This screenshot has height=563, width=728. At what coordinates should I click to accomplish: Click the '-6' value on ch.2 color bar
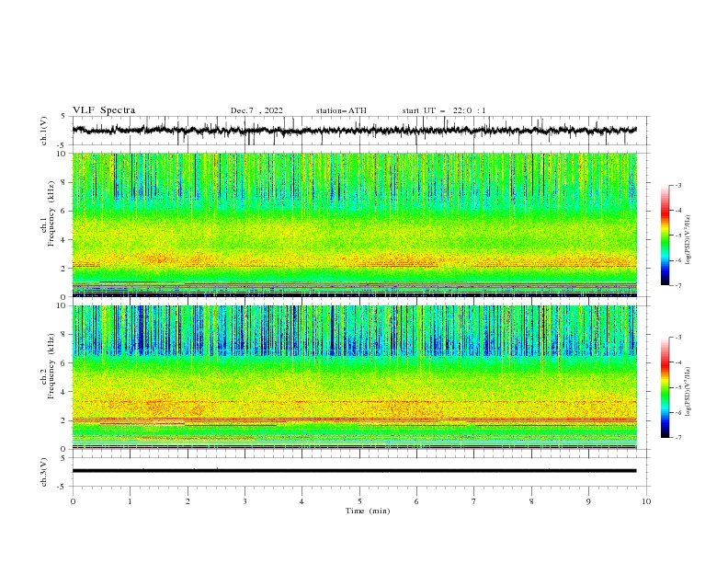(x=678, y=412)
